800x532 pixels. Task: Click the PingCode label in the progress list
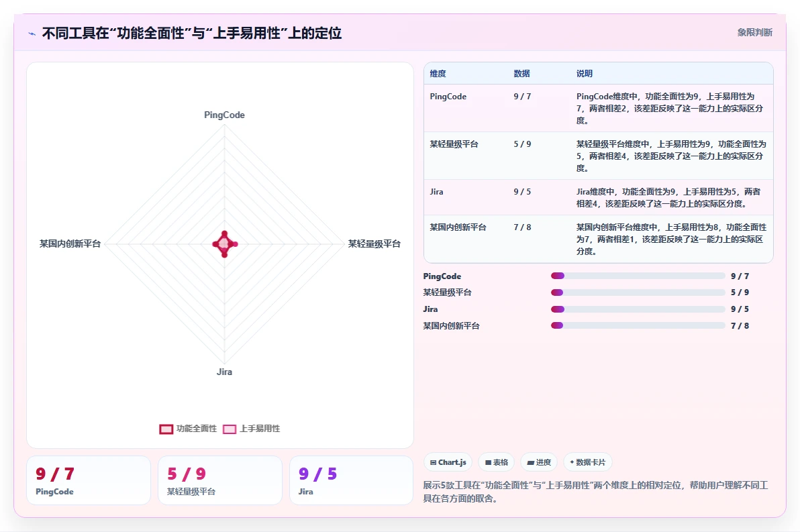coord(442,276)
